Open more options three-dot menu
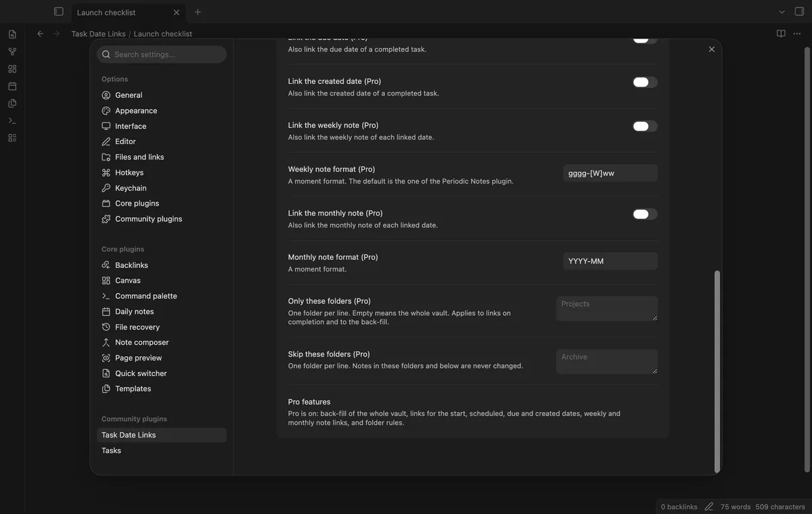812x514 pixels. click(x=798, y=34)
